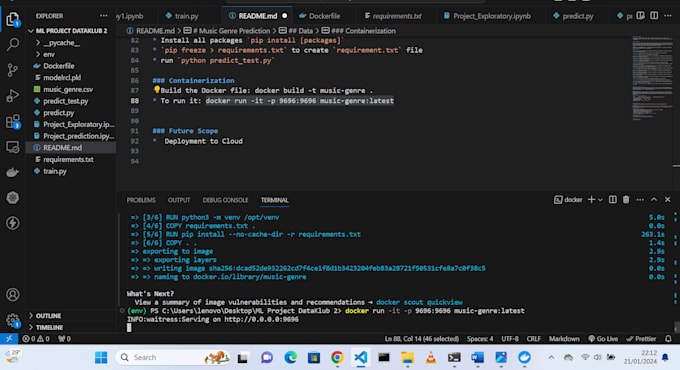Open the Accounts menu icon

click(13, 295)
